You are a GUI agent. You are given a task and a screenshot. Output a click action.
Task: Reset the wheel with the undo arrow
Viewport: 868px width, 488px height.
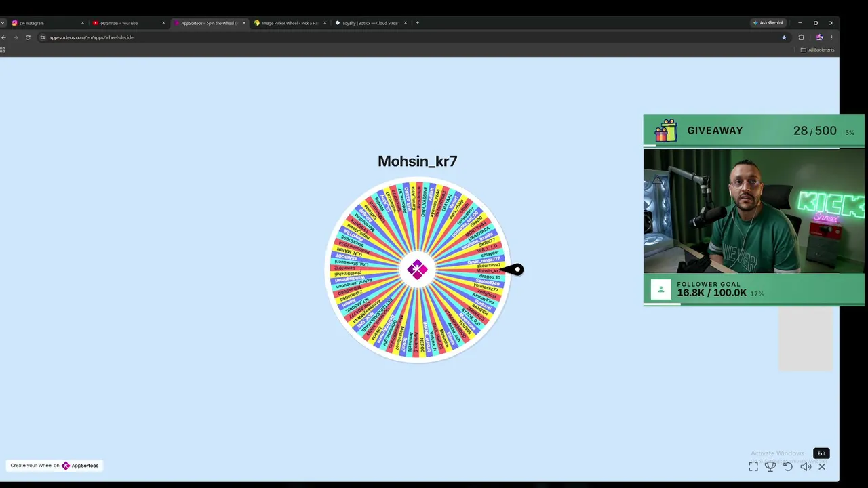[788, 466]
